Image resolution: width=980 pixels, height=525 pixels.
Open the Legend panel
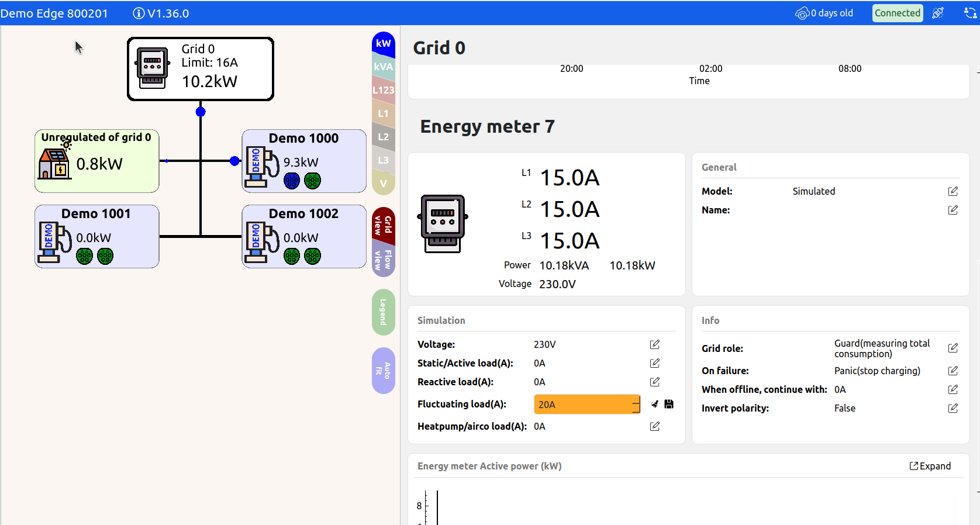[384, 312]
